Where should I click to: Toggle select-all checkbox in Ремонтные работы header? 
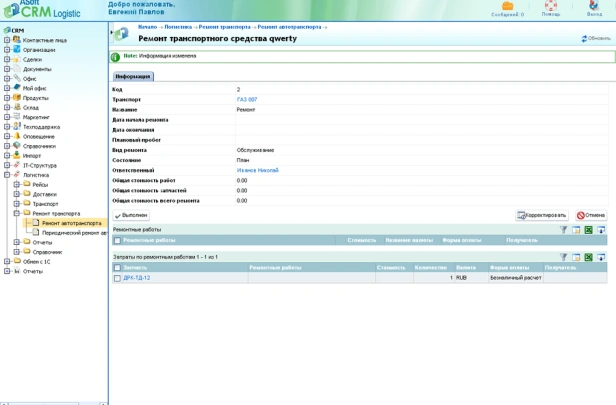pyautogui.click(x=117, y=241)
